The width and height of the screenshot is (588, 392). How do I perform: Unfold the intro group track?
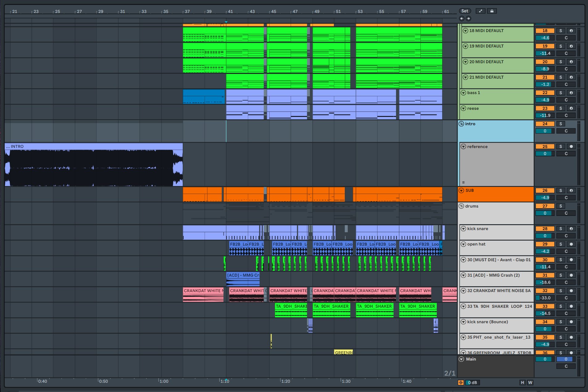pos(461,124)
